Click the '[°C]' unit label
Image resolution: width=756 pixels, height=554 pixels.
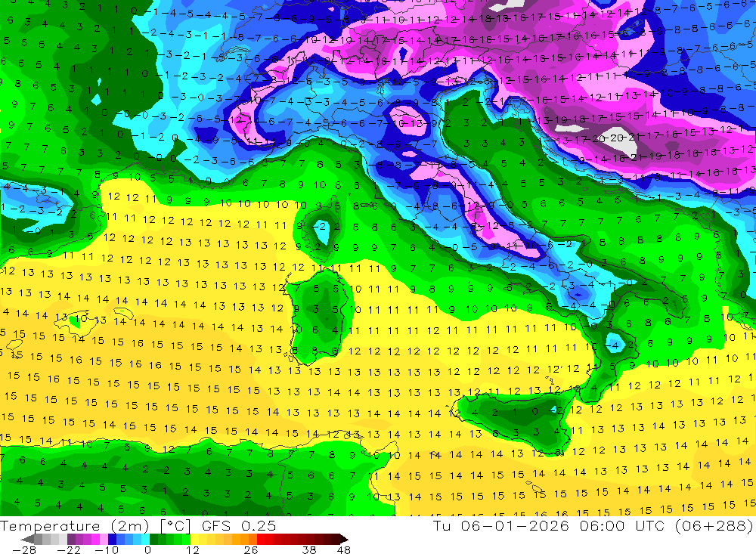tap(175, 526)
